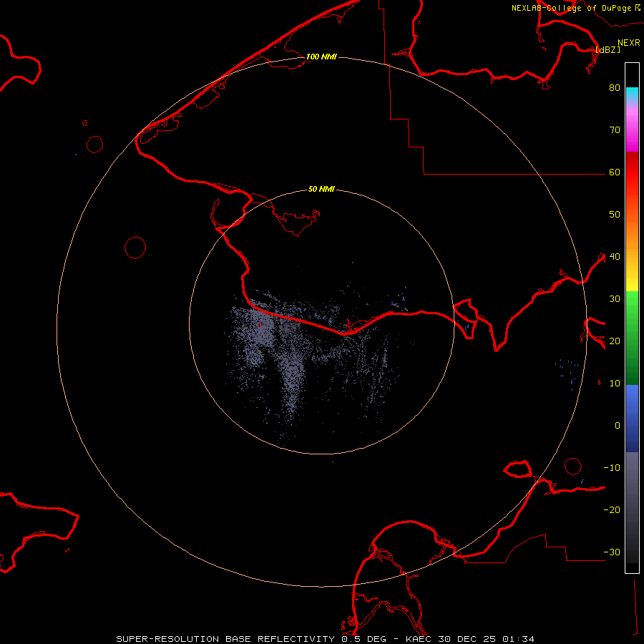
Task: Click the 40 dBZ scale value
Action: [615, 256]
